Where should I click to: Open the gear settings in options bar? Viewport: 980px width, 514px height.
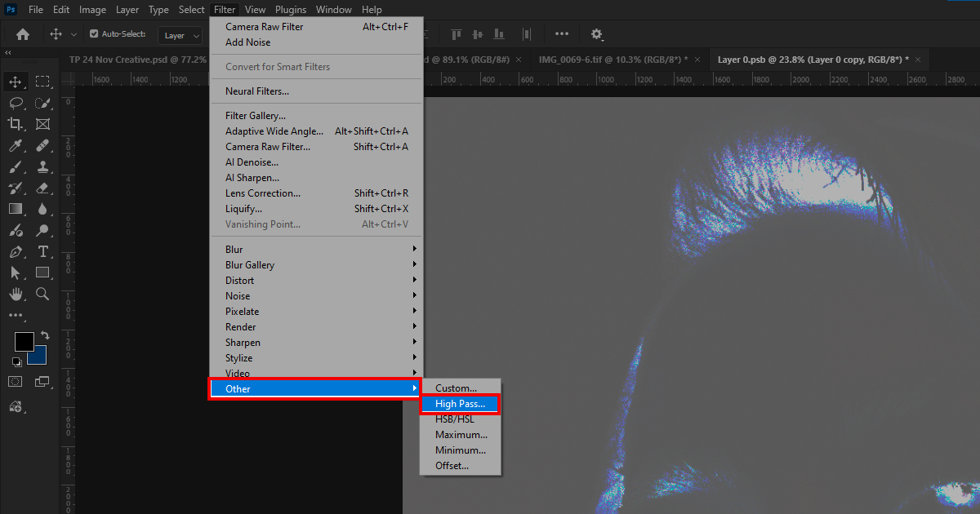(x=597, y=34)
